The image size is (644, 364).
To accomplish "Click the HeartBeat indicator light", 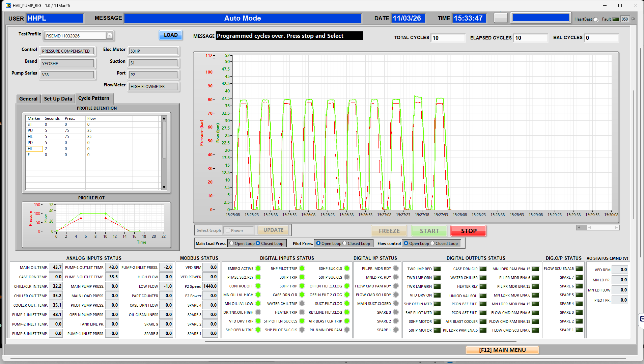I will pos(596,19).
